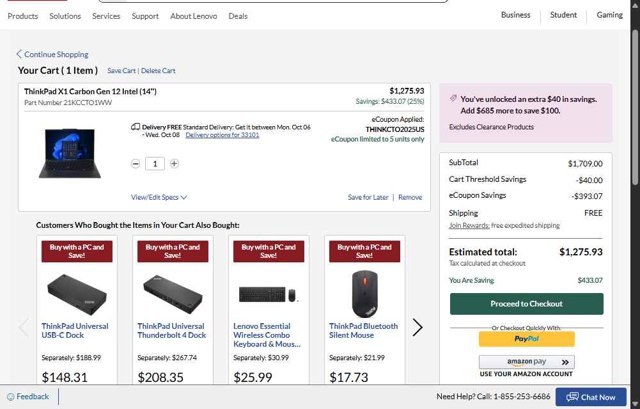This screenshot has height=409, width=640.
Task: Click Delete Cart link
Action: (x=158, y=71)
